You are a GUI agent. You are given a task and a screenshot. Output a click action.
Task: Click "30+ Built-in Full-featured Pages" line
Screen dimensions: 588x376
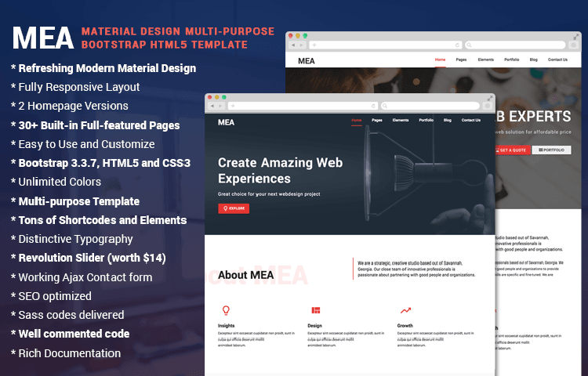95,125
